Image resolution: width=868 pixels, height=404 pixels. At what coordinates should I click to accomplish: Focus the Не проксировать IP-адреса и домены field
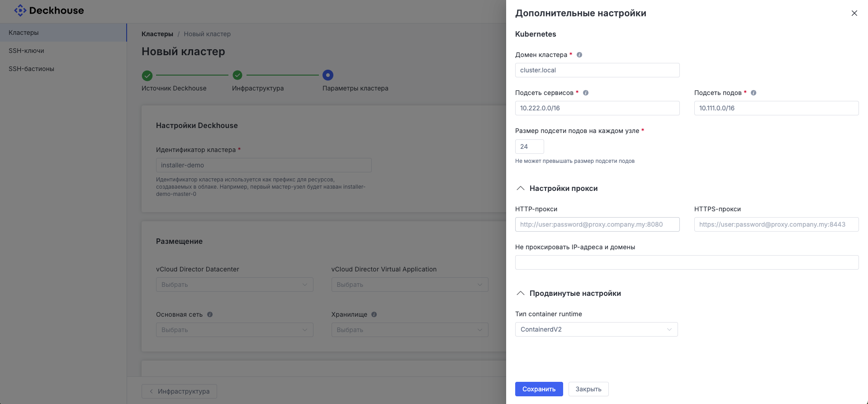687,262
